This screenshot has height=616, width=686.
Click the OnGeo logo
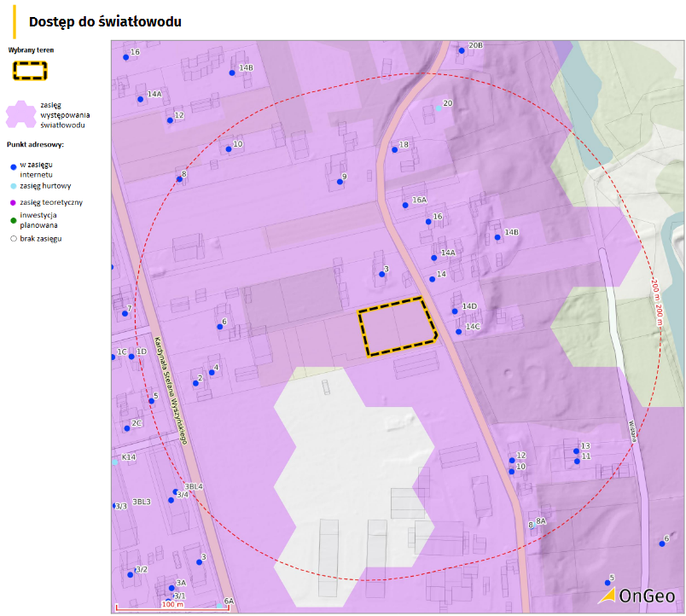[x=637, y=596]
